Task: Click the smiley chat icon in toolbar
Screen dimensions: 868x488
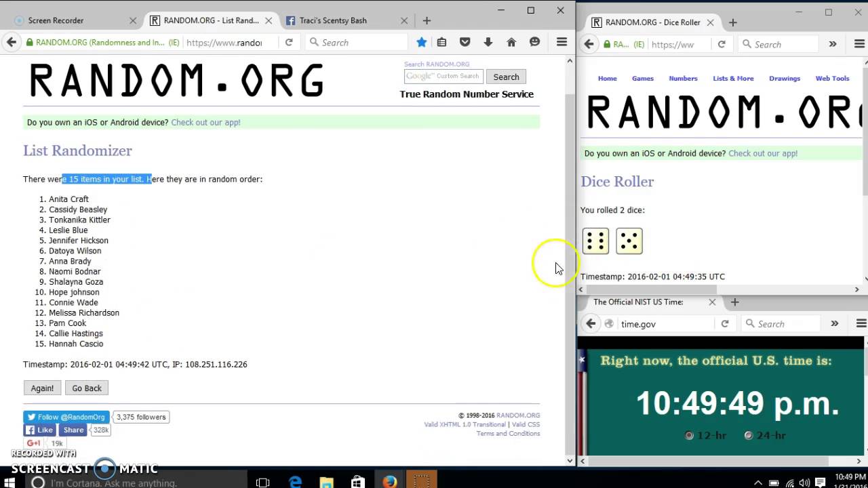Action: coord(534,42)
